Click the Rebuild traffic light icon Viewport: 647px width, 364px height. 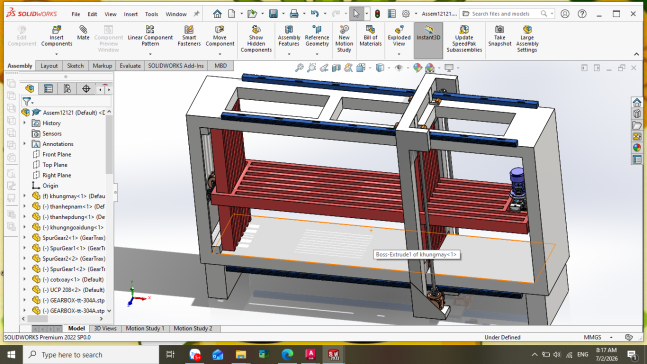(377, 14)
